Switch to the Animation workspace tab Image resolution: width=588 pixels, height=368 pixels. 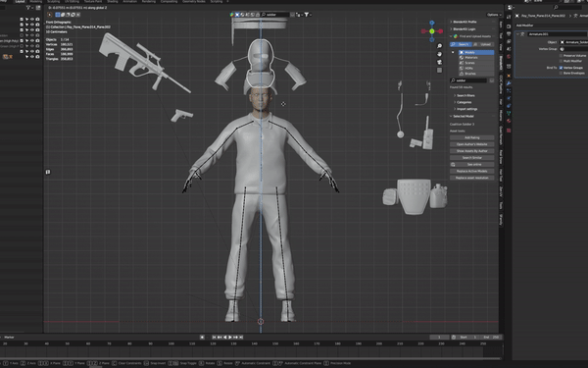tap(129, 2)
